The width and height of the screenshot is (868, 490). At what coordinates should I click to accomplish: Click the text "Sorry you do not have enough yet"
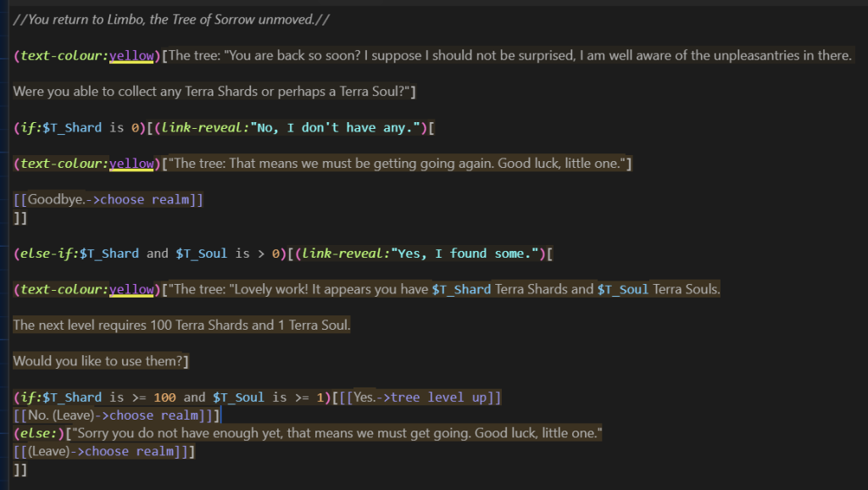pos(180,433)
